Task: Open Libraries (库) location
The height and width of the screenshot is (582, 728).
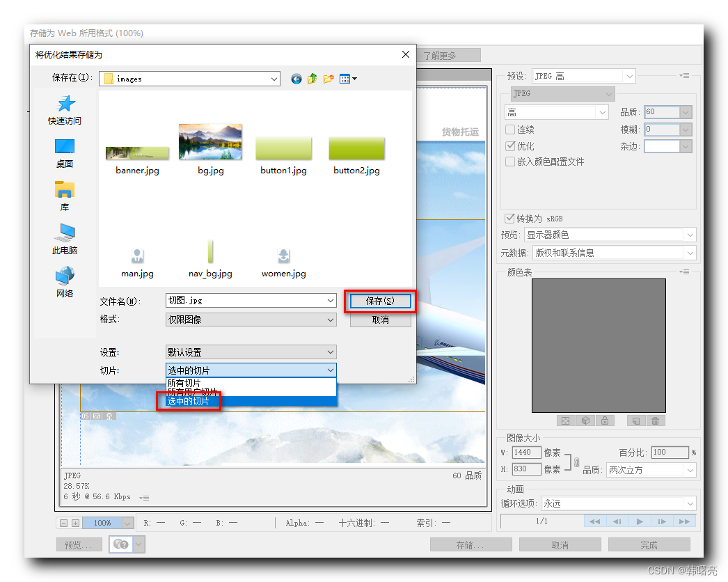Action: coord(65,196)
